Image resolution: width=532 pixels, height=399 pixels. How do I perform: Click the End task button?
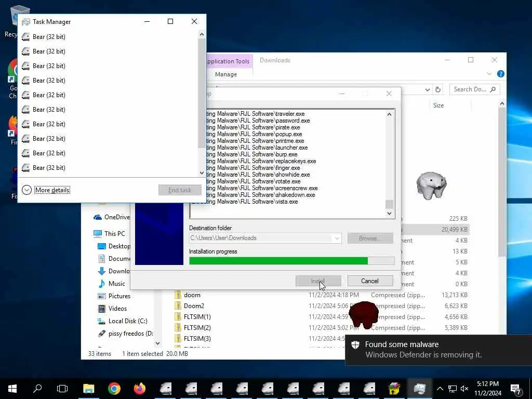180,190
